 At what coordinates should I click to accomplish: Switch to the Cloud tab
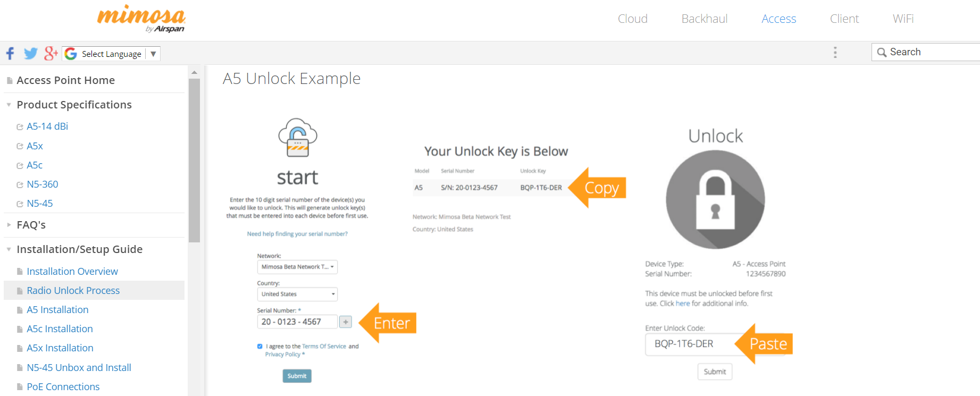pyautogui.click(x=632, y=19)
